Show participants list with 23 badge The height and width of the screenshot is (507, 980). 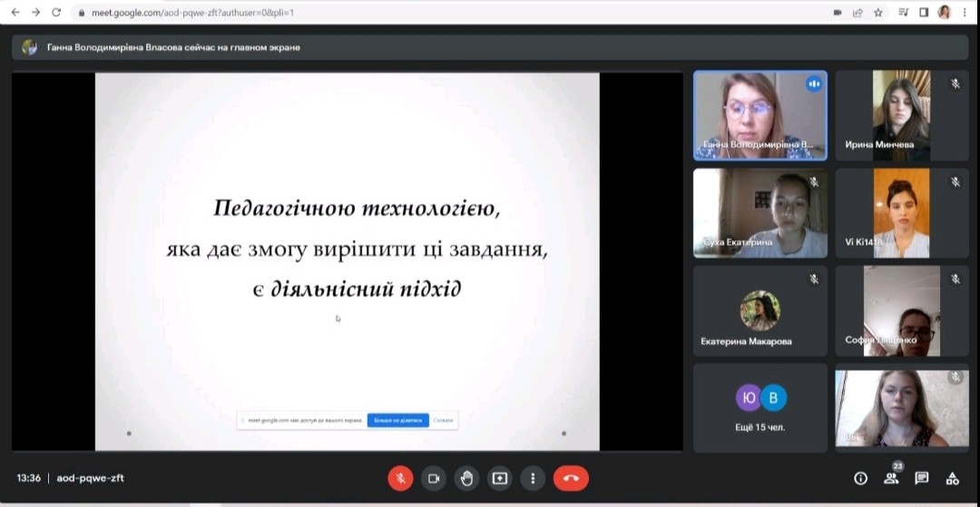[x=891, y=478]
